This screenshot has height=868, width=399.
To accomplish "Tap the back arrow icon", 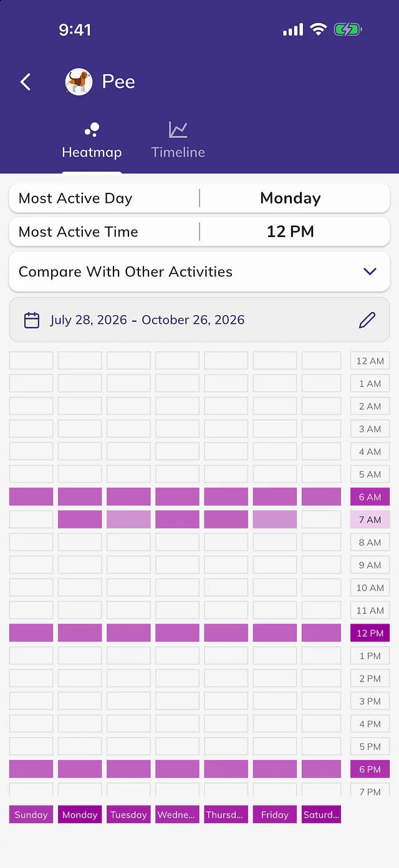I will pos(26,82).
